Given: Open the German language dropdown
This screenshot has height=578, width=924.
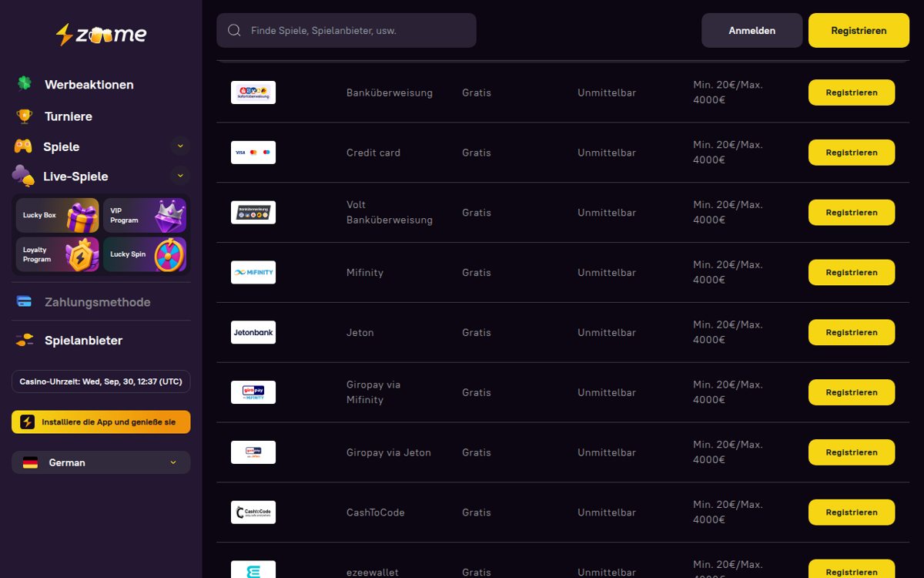Looking at the screenshot, I should coord(101,462).
